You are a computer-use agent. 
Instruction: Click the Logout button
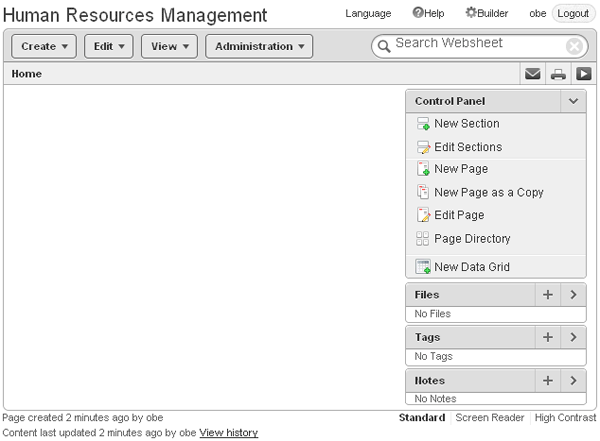pyautogui.click(x=573, y=13)
